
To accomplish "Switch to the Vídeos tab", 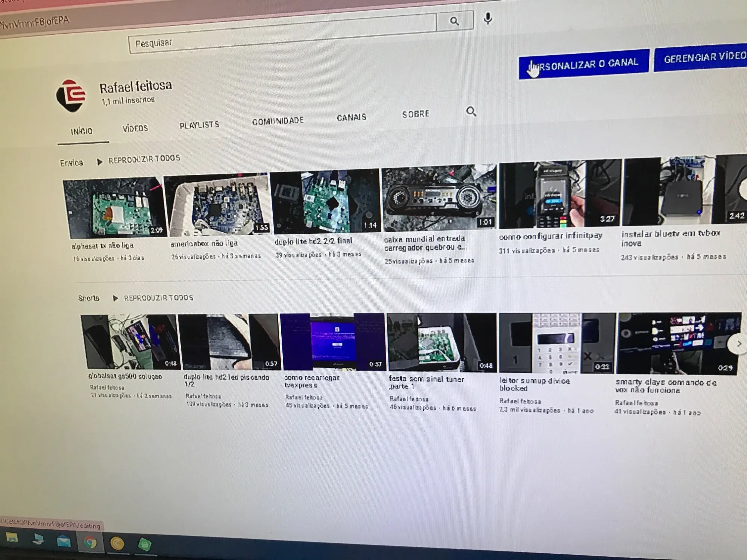I will point(135,128).
